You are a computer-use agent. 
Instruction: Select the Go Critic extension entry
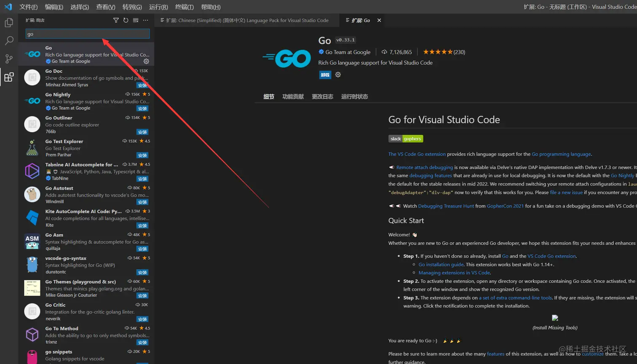pos(86,311)
